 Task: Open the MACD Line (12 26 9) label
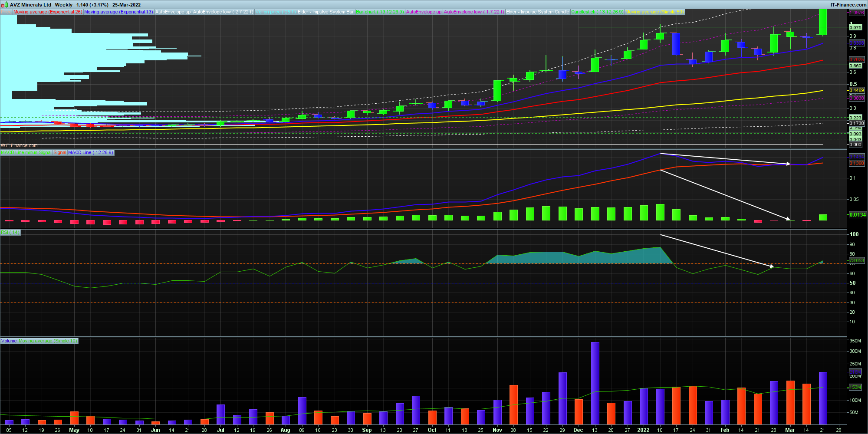91,152
